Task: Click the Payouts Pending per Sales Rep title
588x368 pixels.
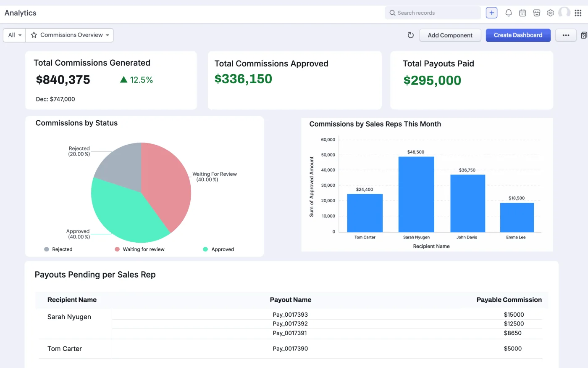Action: [x=95, y=275]
